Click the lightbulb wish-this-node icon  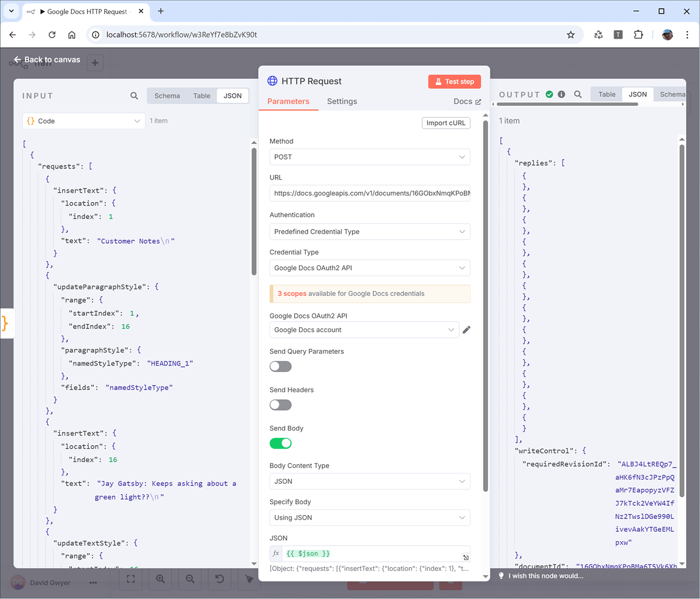[x=501, y=576]
